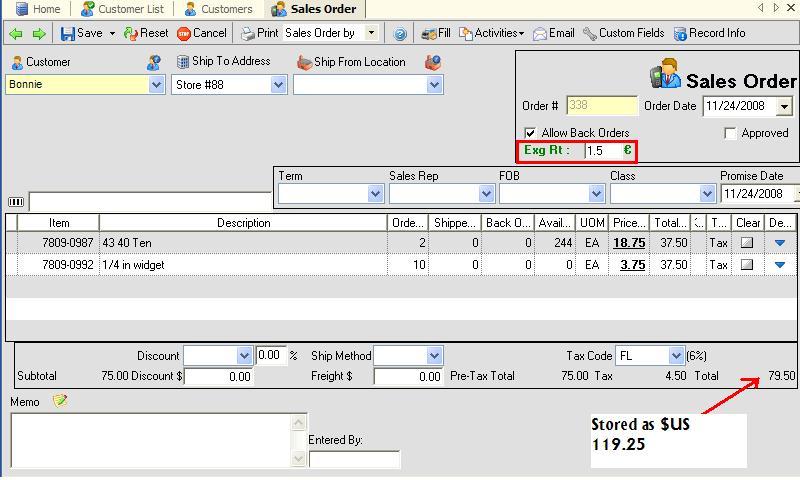Click the blue help question mark icon
Viewport: 800px width, 480px height.
(400, 33)
